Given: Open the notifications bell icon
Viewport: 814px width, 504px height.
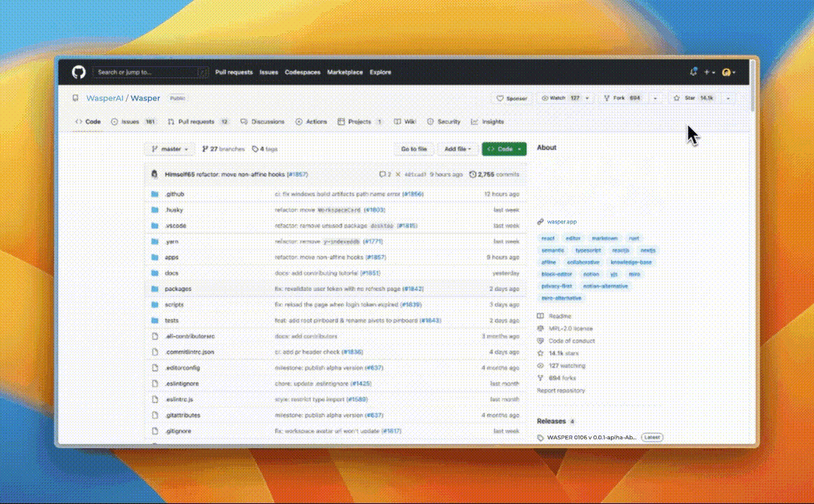Looking at the screenshot, I should coord(693,72).
